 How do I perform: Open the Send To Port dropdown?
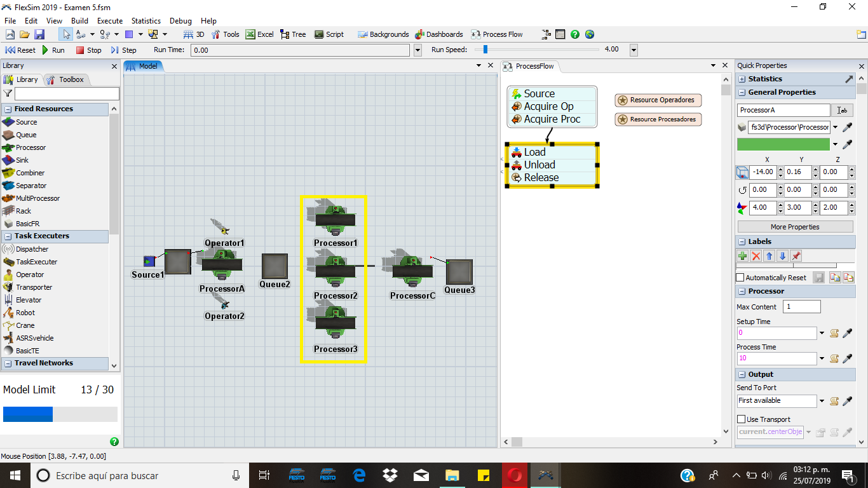coord(822,401)
